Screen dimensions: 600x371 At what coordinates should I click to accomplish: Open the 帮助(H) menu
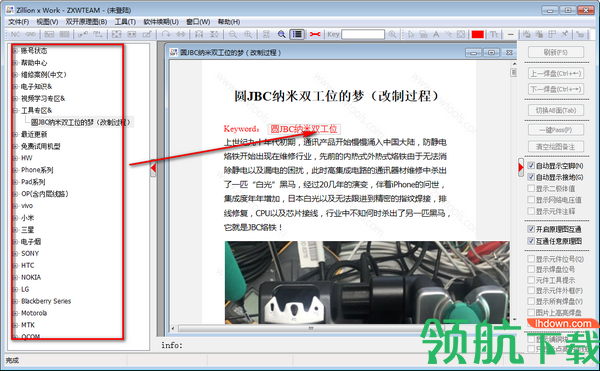[229, 22]
